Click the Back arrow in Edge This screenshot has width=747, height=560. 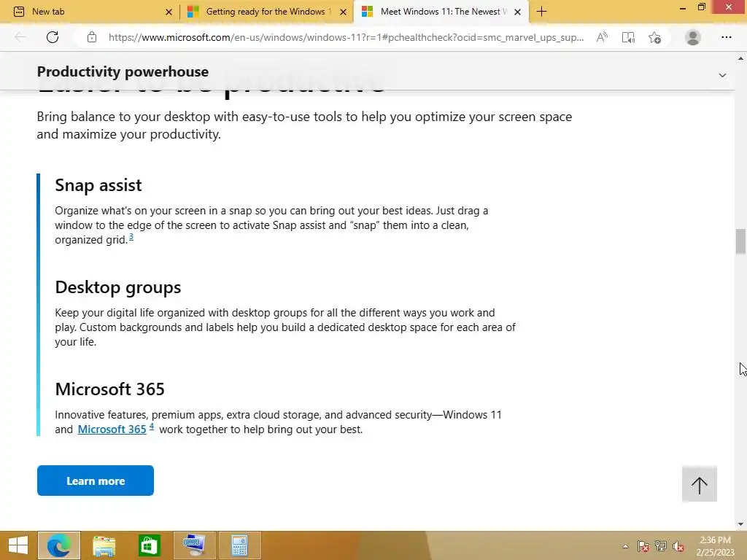(x=20, y=37)
